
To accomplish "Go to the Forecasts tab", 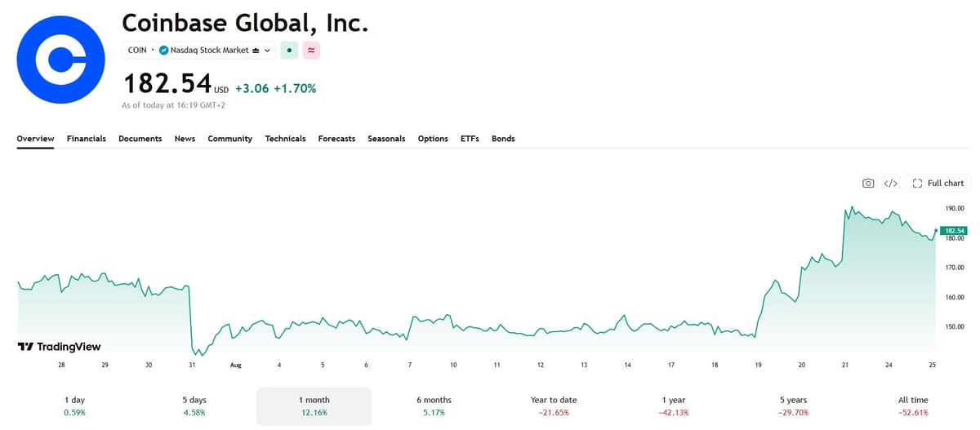I will [336, 139].
